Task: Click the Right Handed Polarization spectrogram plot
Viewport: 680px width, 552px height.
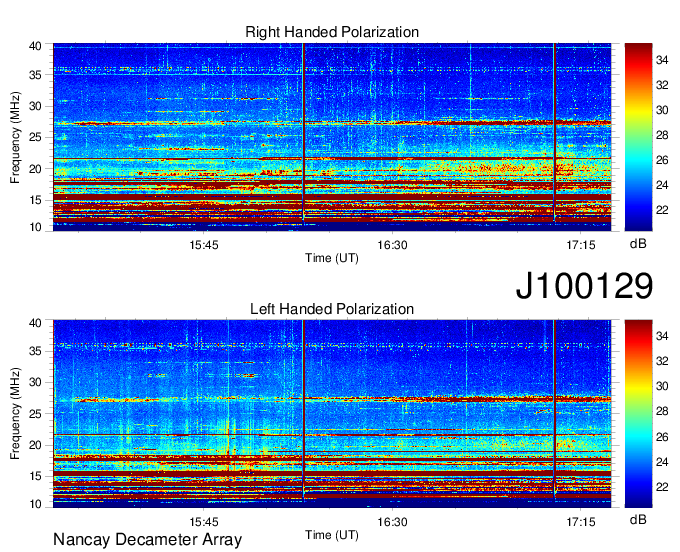Action: (332, 137)
